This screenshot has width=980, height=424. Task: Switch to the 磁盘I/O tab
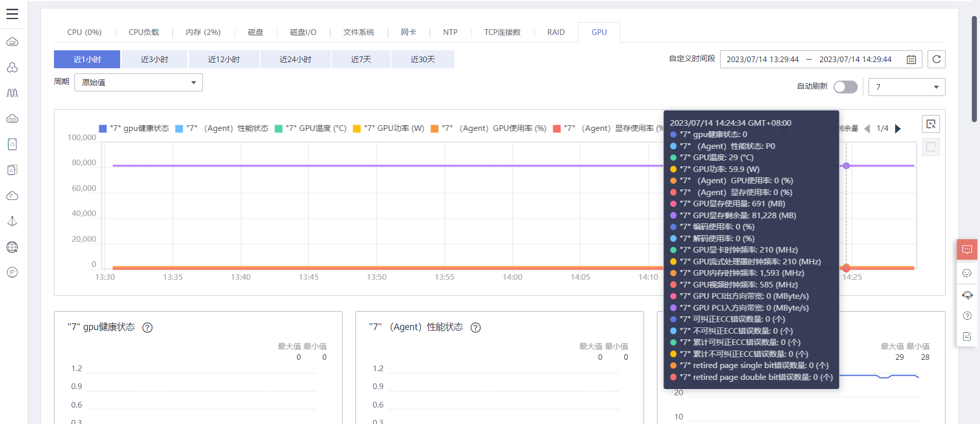pyautogui.click(x=303, y=32)
